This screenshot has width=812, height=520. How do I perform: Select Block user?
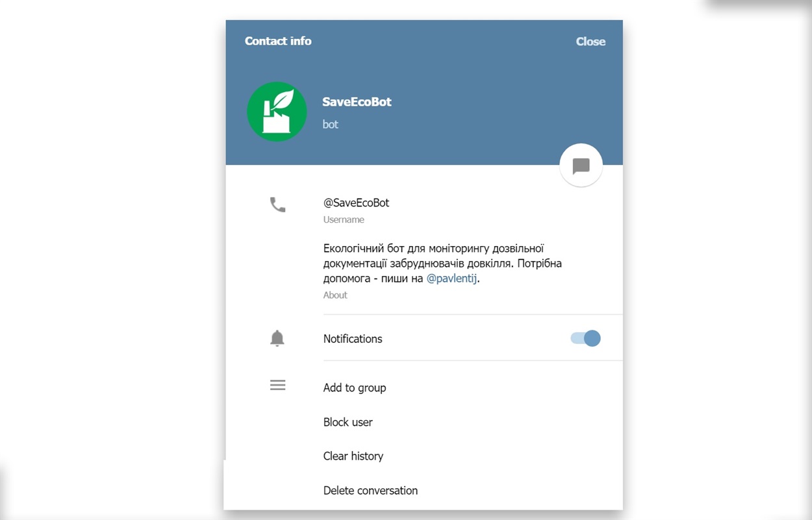[x=348, y=422]
